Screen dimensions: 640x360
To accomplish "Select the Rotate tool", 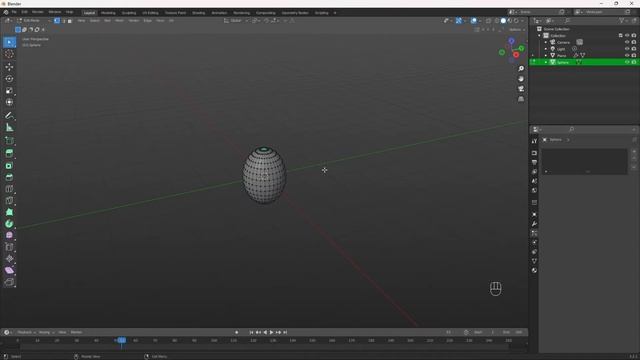I will pos(9,78).
